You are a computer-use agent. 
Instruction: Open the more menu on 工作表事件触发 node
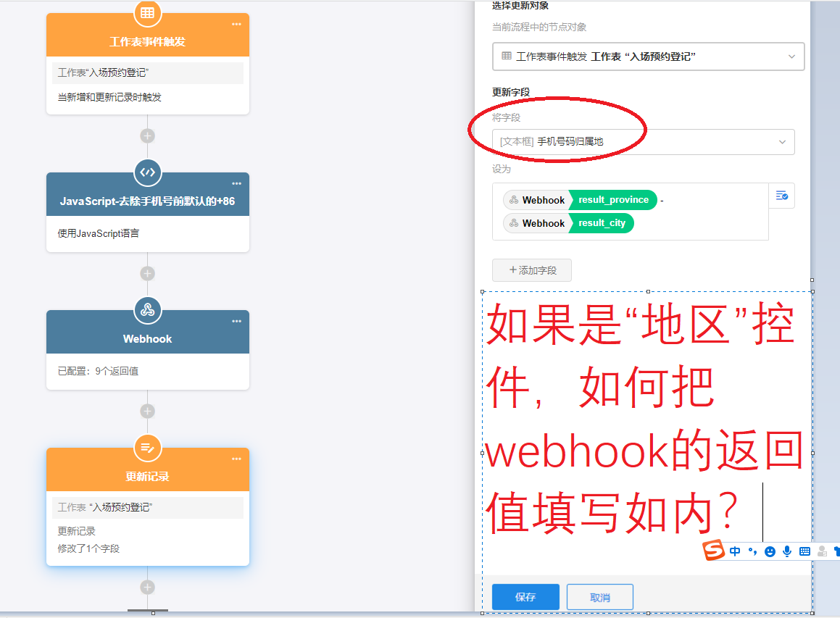(236, 25)
